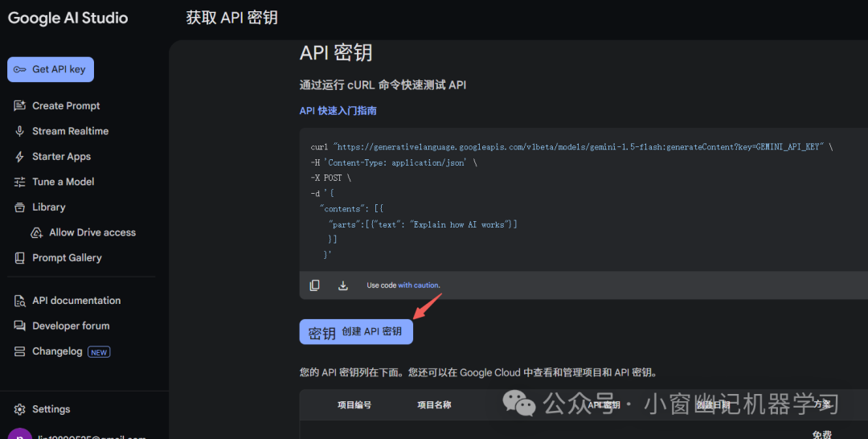Viewport: 868px width, 439px height.
Task: Open Settings in sidebar
Action: pos(51,409)
